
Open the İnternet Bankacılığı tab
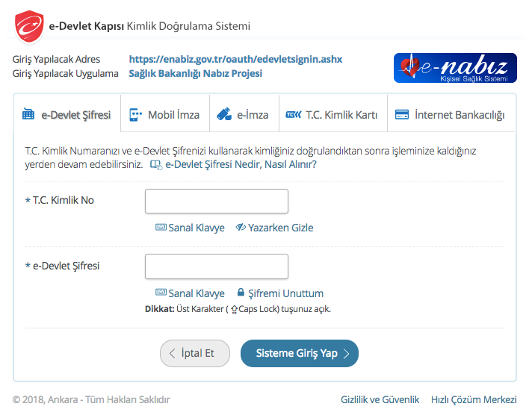pos(450,115)
